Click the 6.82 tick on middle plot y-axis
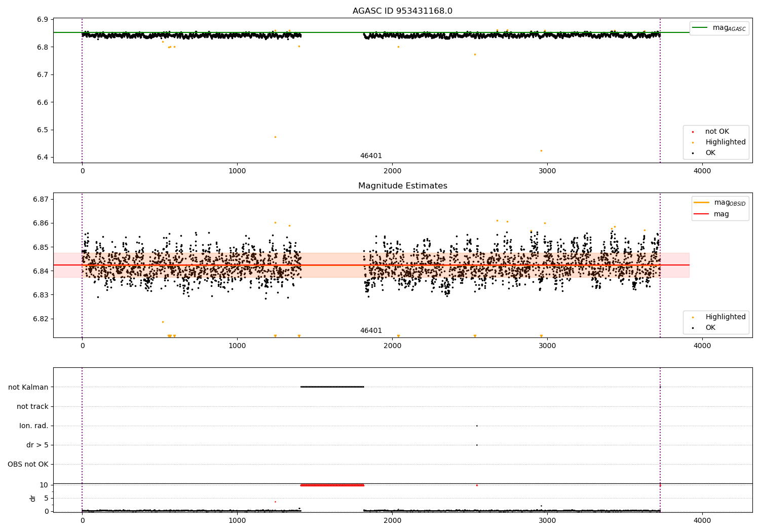This screenshot has height=532, width=760. point(41,319)
